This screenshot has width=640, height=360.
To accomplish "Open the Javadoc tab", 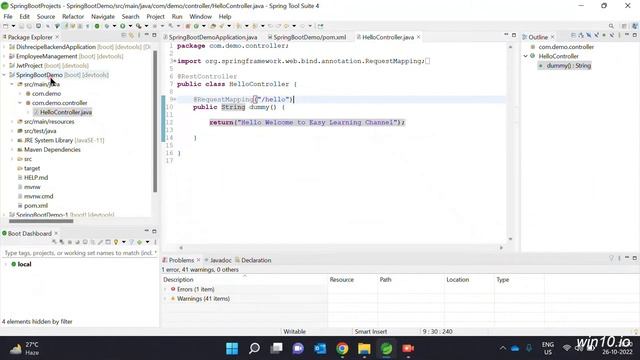I will [x=218, y=260].
